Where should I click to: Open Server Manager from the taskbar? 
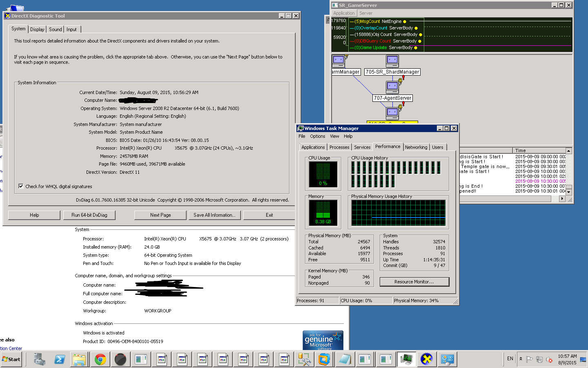pyautogui.click(x=40, y=359)
